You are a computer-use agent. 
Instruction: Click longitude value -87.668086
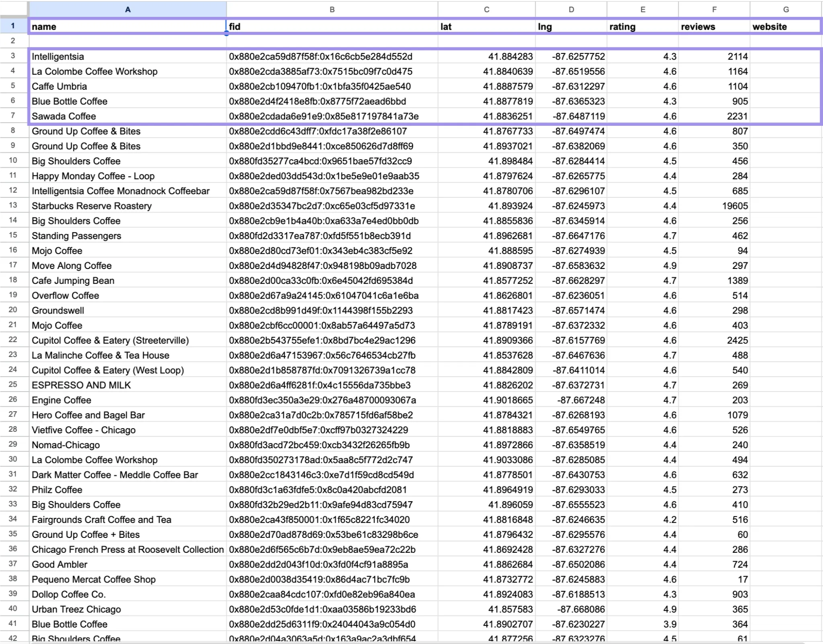tap(571, 609)
